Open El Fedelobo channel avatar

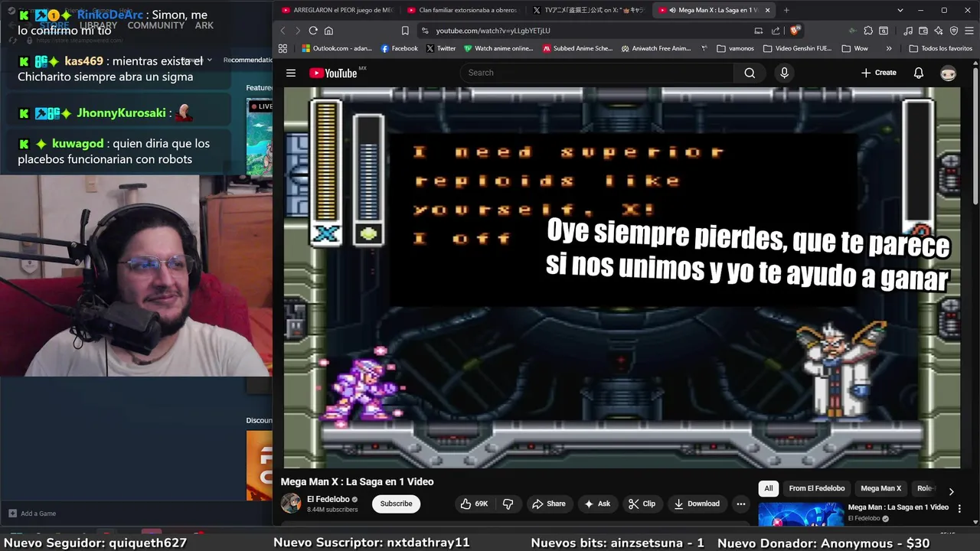point(291,503)
